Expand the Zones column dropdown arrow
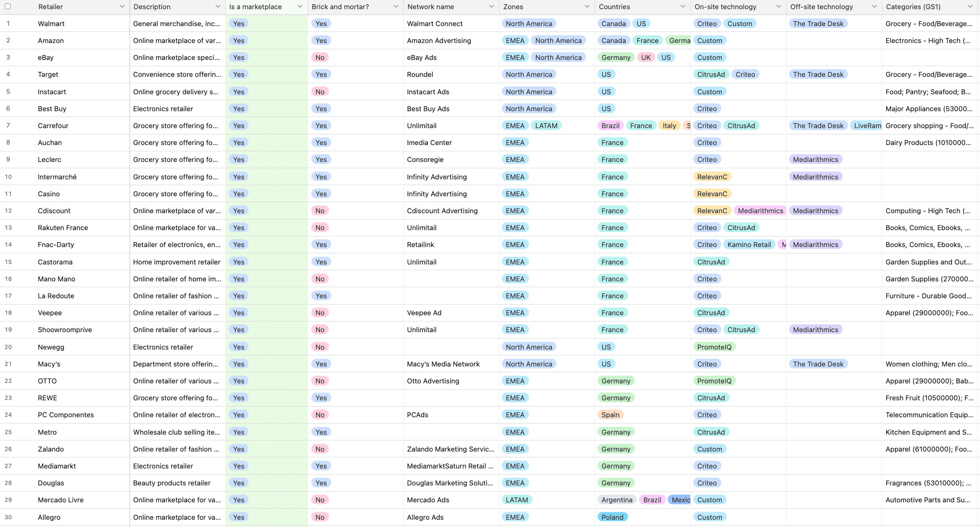This screenshot has width=980, height=527. click(587, 6)
